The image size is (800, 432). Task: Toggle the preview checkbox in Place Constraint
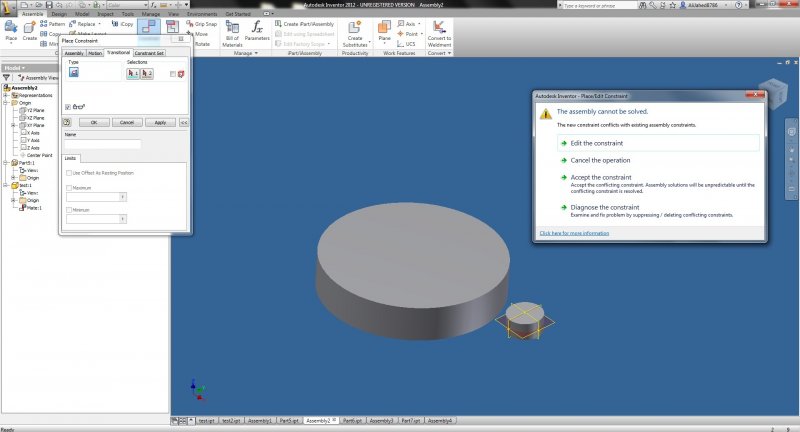click(x=68, y=106)
